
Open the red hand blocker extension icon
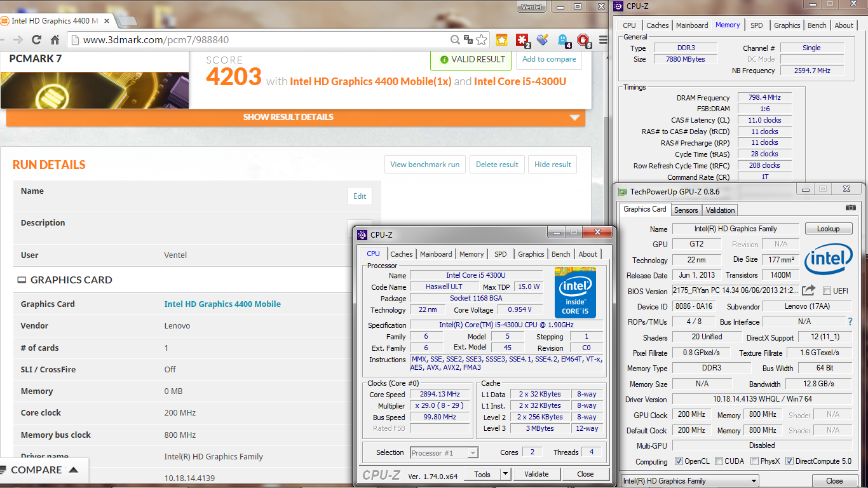[583, 41]
